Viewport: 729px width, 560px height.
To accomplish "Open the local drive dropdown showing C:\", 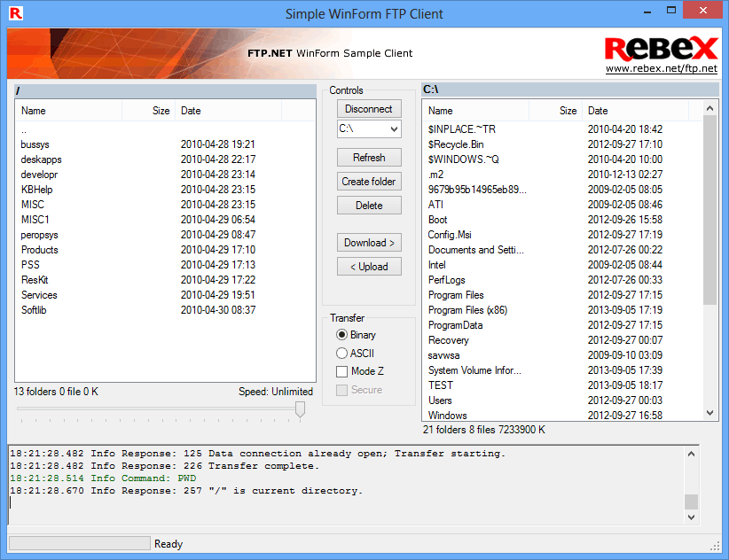I will (x=393, y=128).
